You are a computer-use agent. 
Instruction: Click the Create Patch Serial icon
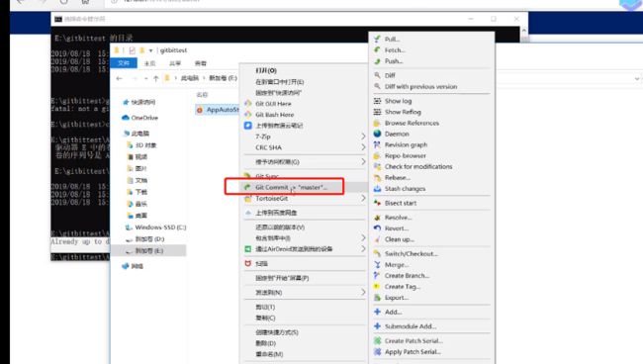click(377, 340)
